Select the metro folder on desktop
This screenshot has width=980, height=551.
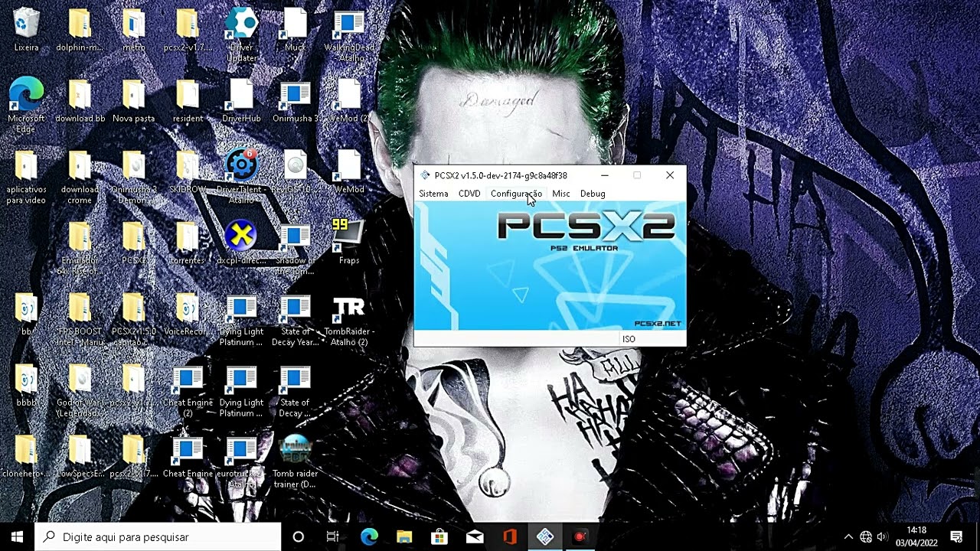coord(133,31)
